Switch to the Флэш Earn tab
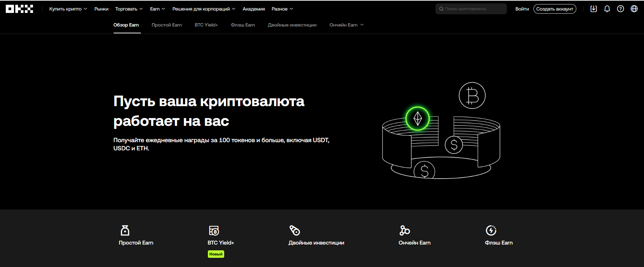The width and height of the screenshot is (644, 267). tap(243, 25)
